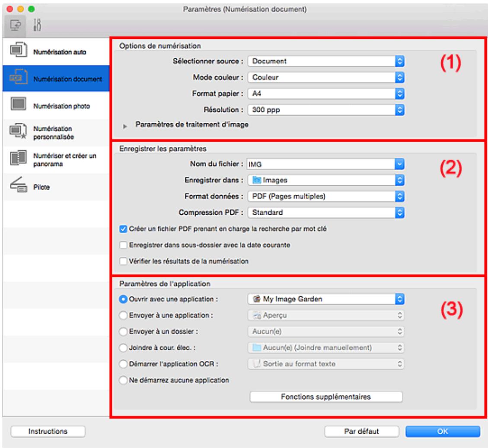The width and height of the screenshot is (488, 448).
Task: Click the Numérisation document PDF icon
Action: click(16, 79)
